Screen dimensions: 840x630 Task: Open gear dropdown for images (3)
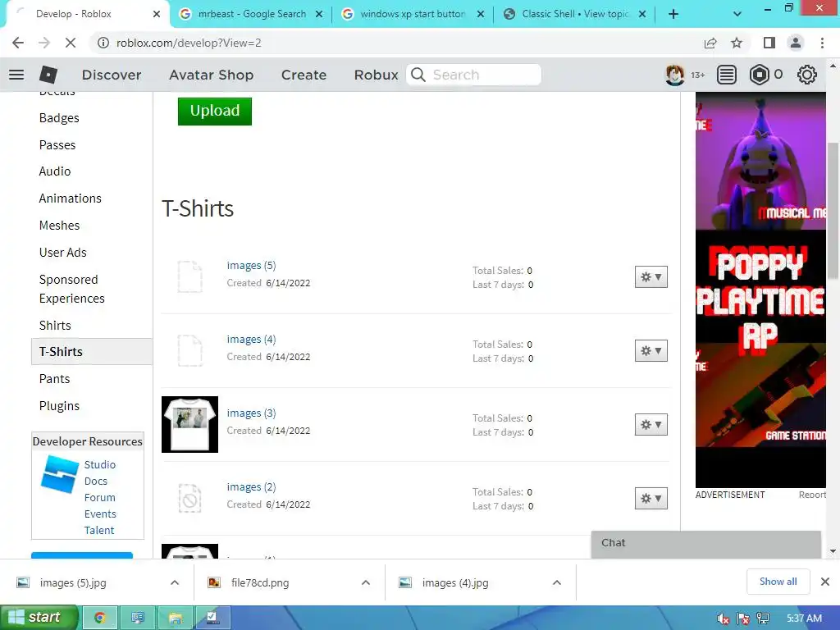click(651, 425)
